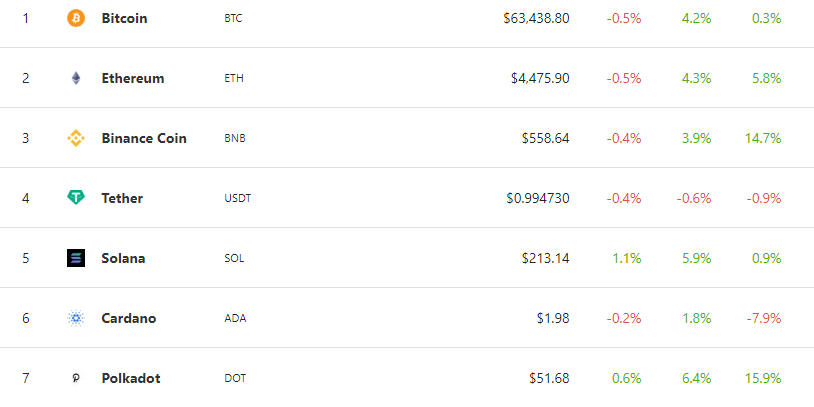Click the blue Cardano logo icon
This screenshot has width=814, height=407.
(76, 318)
